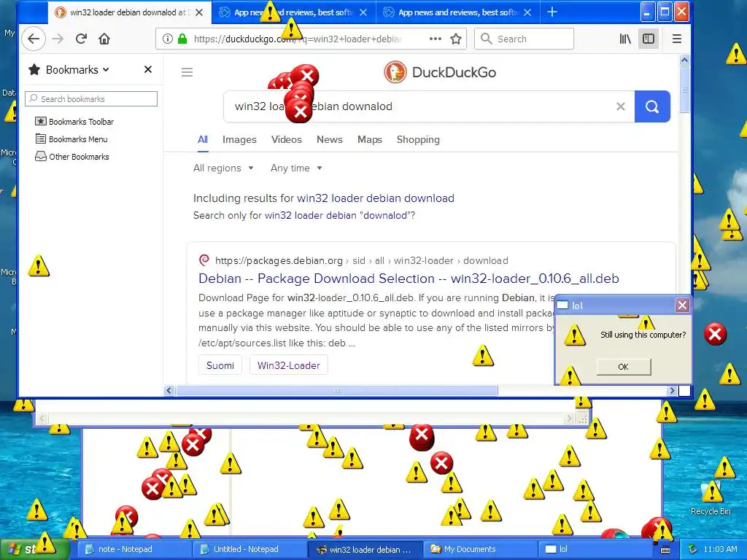Click the horizontal scrollbar thumb
Viewport: 747px width, 560px height.
click(337, 391)
